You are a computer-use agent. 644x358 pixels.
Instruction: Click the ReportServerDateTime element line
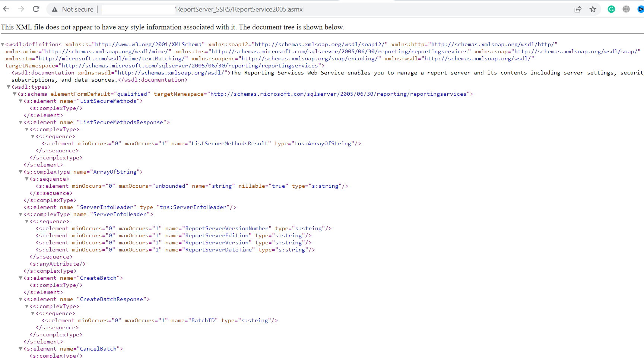[x=175, y=250]
